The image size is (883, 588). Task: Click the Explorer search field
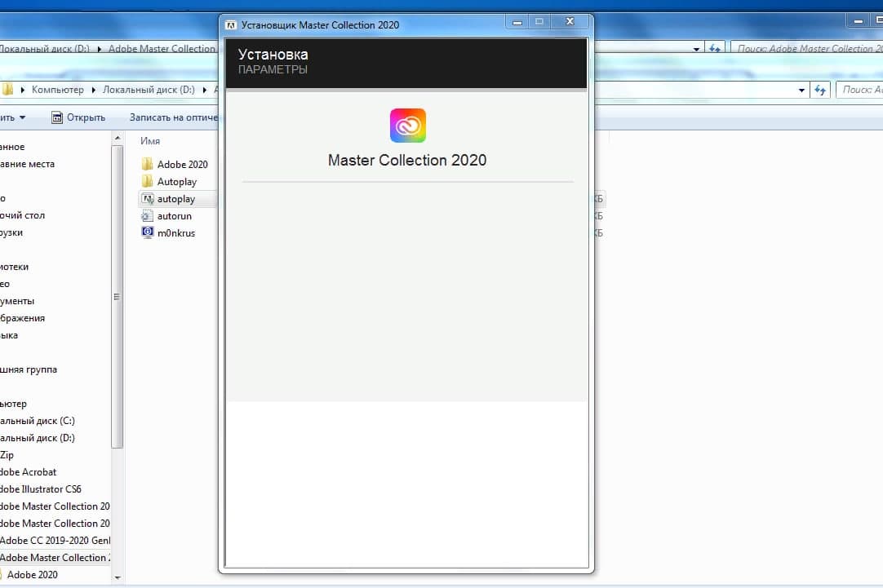860,90
